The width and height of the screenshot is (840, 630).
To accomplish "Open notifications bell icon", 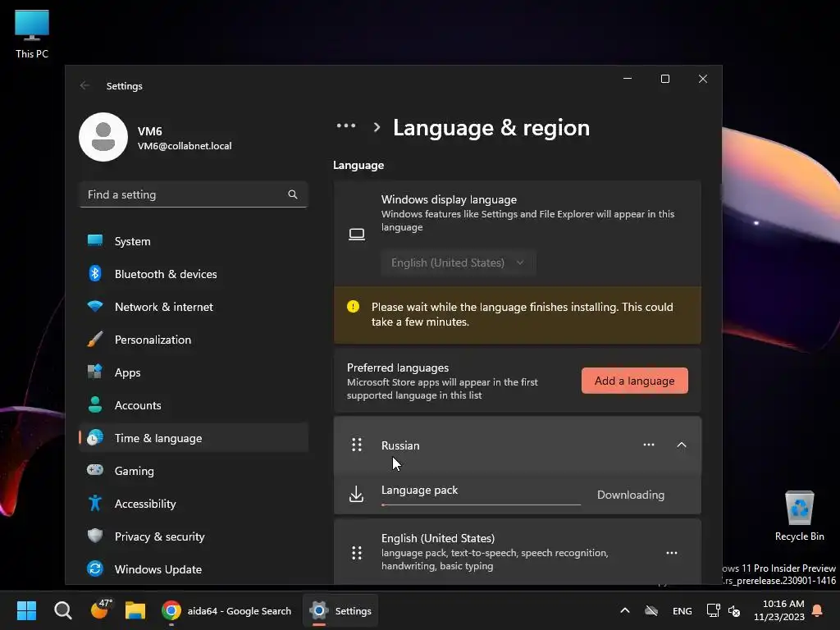I will (818, 610).
